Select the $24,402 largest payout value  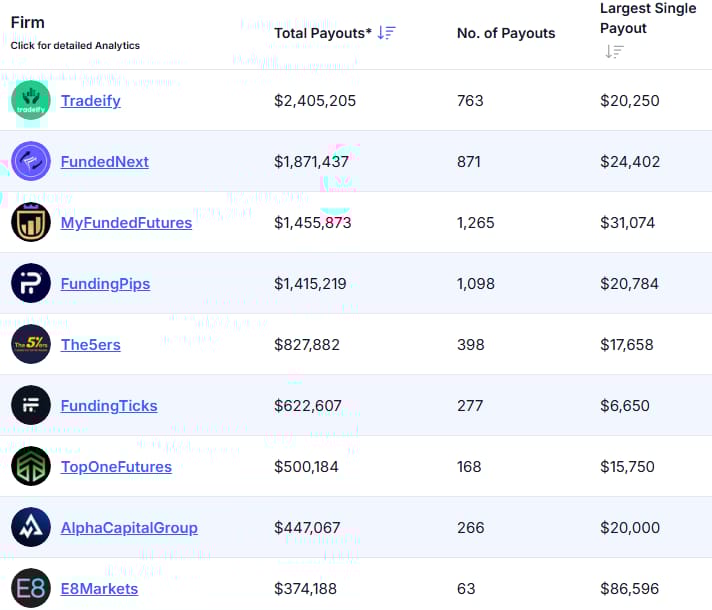pyautogui.click(x=630, y=162)
